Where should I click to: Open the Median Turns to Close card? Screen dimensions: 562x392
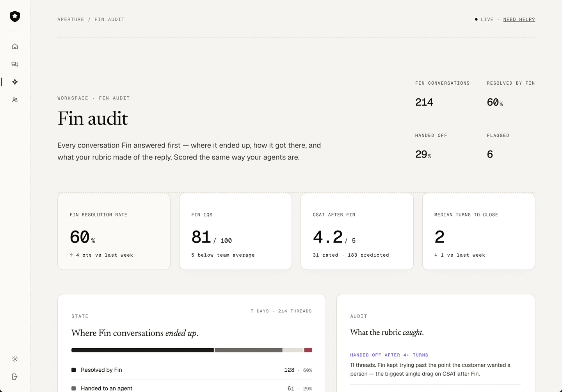(478, 231)
